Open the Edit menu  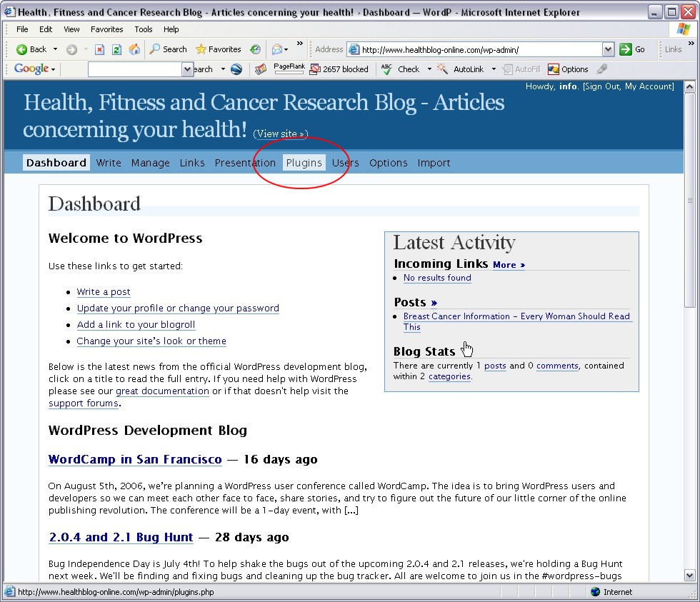tap(46, 29)
